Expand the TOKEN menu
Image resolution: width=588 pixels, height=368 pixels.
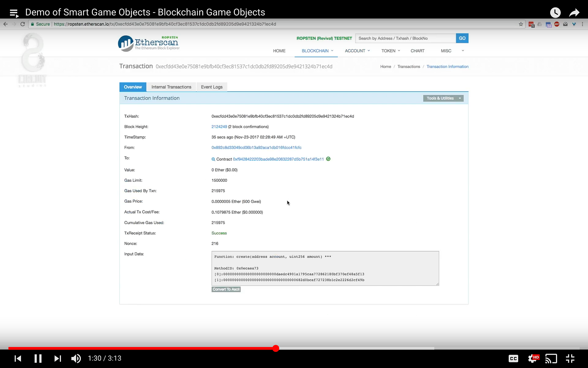point(391,51)
